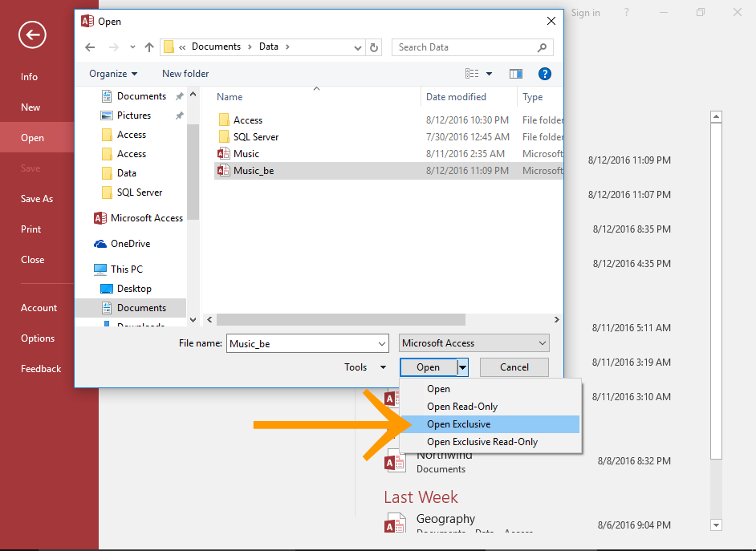Select the Music database file
The image size is (756, 551).
[x=246, y=154]
